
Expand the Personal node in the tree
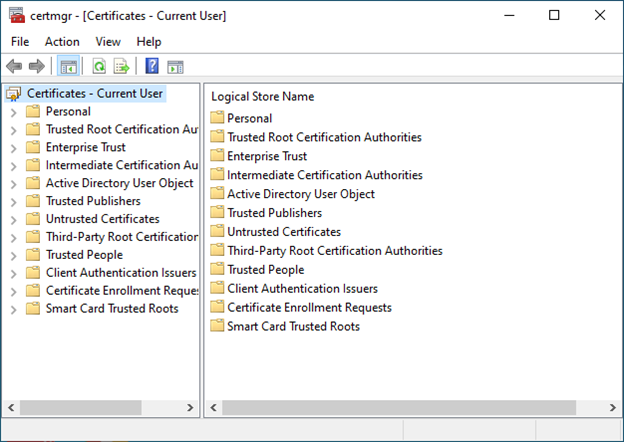[x=13, y=112]
